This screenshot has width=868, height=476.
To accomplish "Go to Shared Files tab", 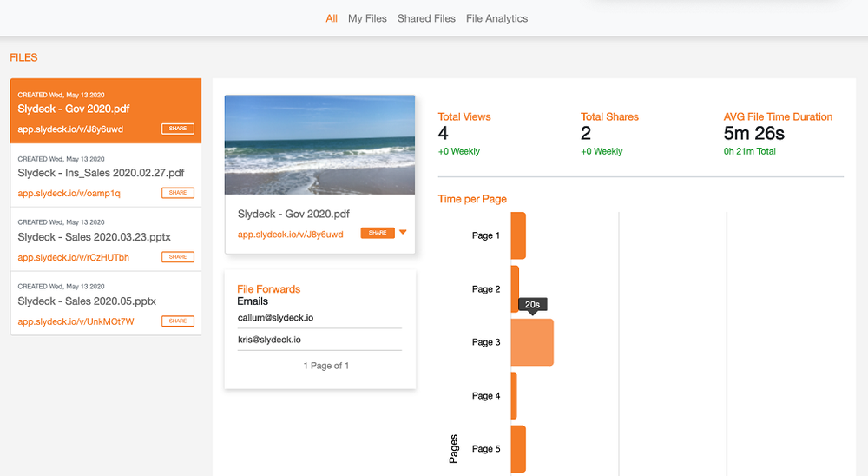I will 426,18.
